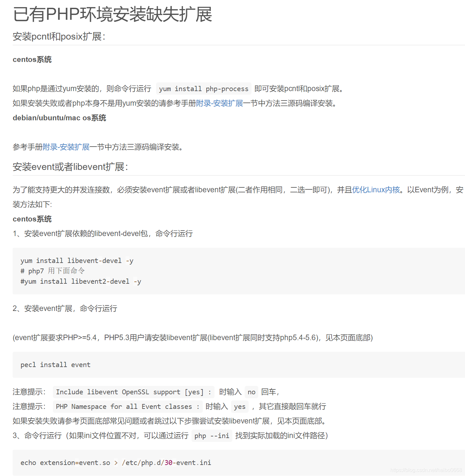
Task: Select the yum install libevent-devel code block
Action: click(77, 260)
